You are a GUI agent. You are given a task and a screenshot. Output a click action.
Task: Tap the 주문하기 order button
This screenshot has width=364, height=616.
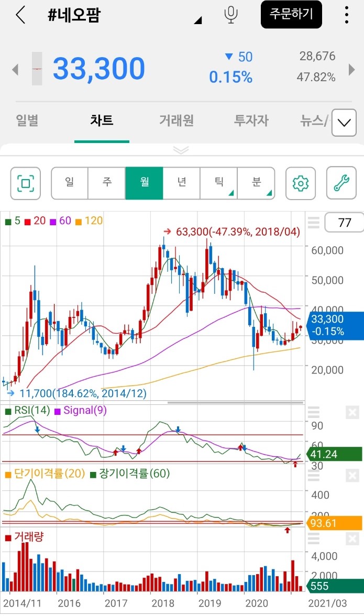point(291,15)
